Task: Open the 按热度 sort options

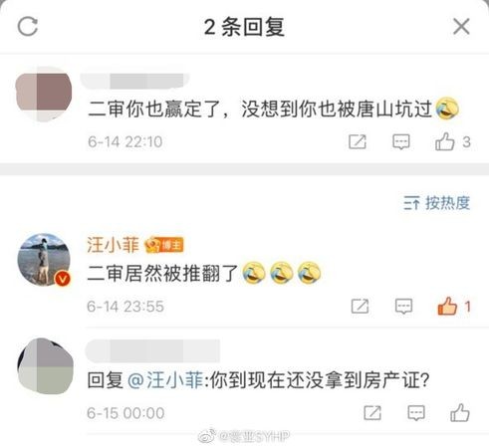Action: pos(436,203)
